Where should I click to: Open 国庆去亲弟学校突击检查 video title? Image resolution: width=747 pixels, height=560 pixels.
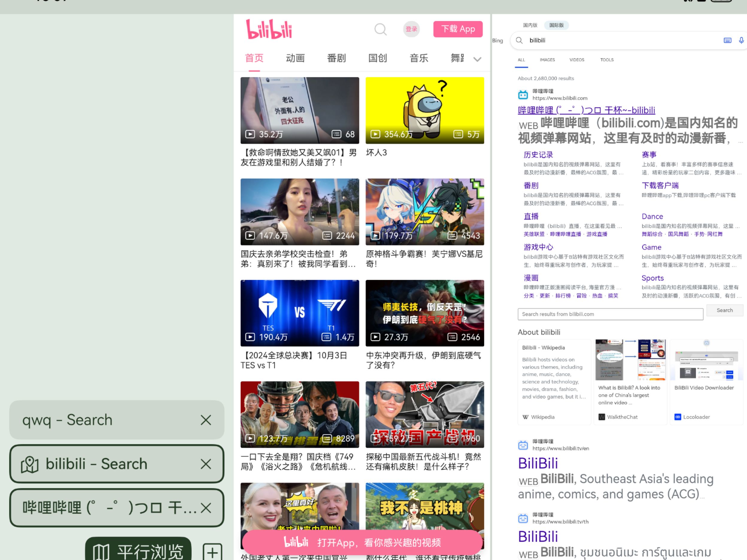pyautogui.click(x=298, y=259)
